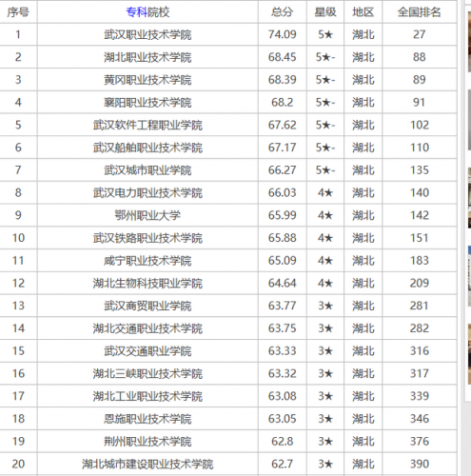Select the 武汉船舶职业技术学院 cell

pyautogui.click(x=147, y=148)
